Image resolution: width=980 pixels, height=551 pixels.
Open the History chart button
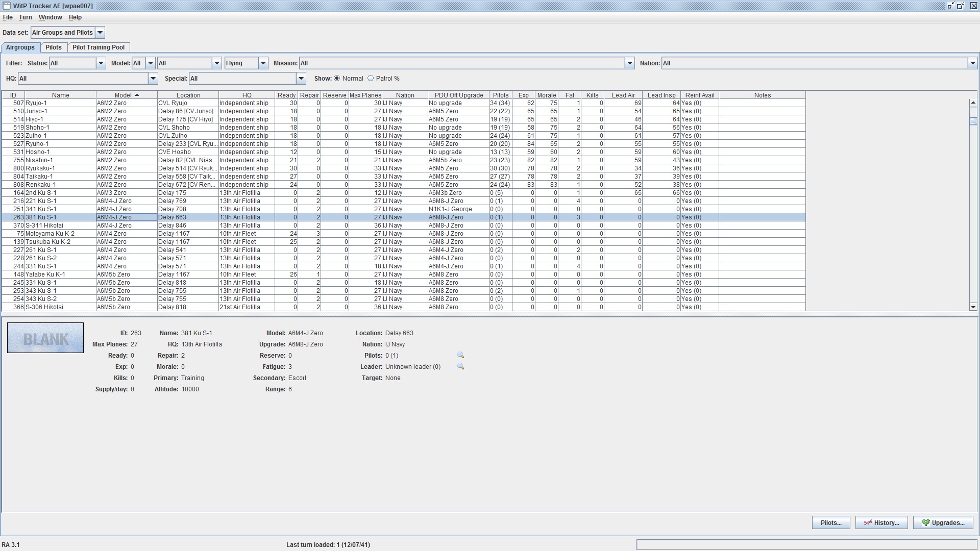(881, 522)
